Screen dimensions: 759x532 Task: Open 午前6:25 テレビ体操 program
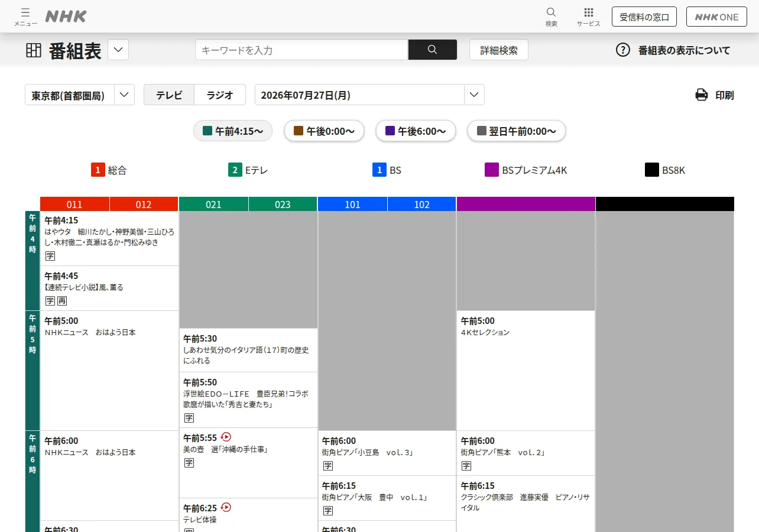coord(248,515)
